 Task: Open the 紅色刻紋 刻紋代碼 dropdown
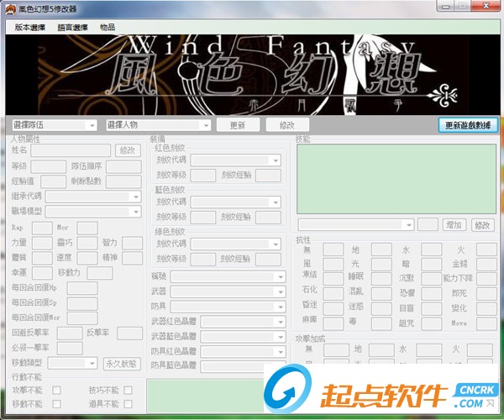tap(235, 160)
